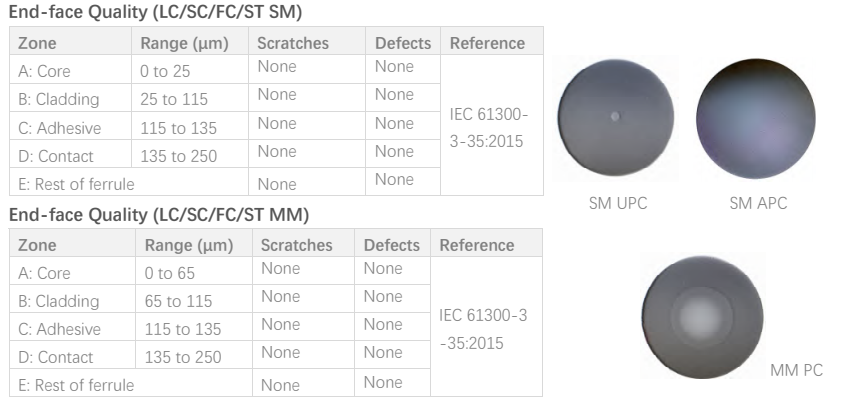Select the '0 to 25' range cell
The height and width of the screenshot is (400, 846).
click(190, 69)
